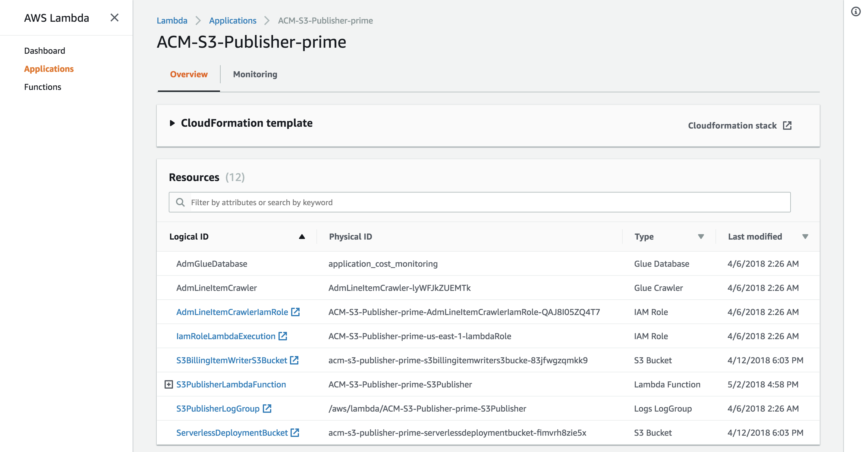The height and width of the screenshot is (452, 868).
Task: Open S3BillingItemWriterS3Bucket external link icon
Action: (294, 360)
